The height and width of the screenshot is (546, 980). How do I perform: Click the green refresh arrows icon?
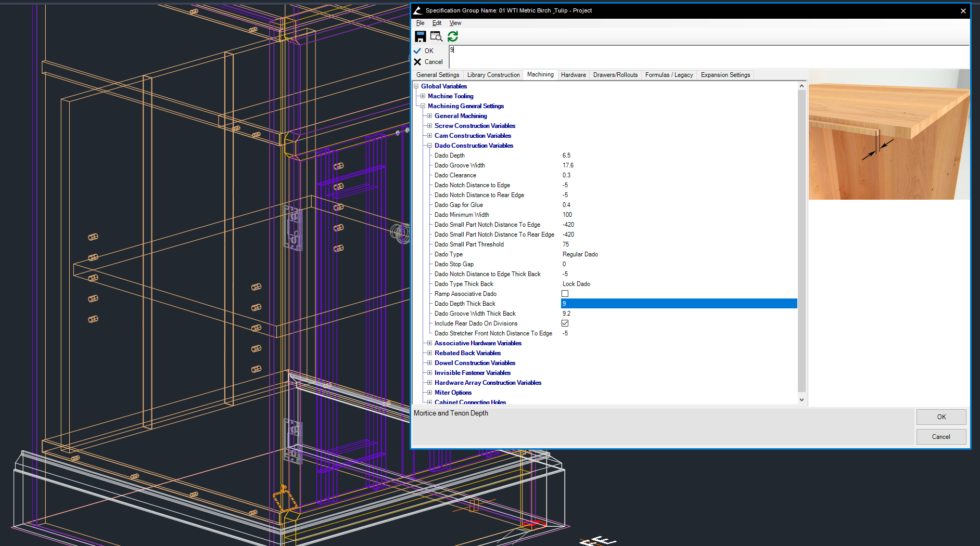[x=453, y=36]
